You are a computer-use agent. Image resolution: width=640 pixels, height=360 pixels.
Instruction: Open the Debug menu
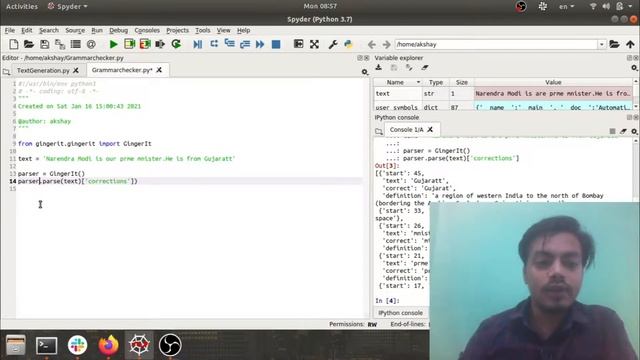(x=118, y=30)
